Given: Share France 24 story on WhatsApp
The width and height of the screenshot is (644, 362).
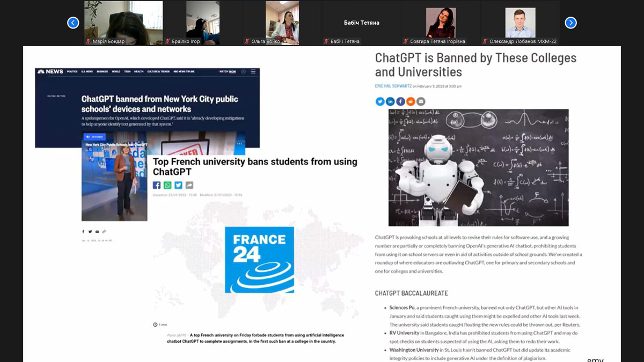Looking at the screenshot, I should [x=167, y=185].
